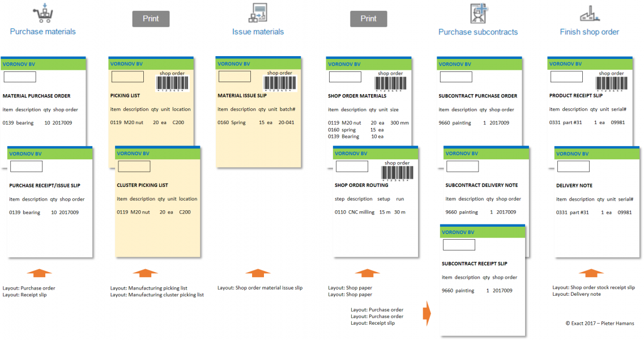
Task: Click the orange arrow below the Delivery Note
Action: click(x=590, y=274)
